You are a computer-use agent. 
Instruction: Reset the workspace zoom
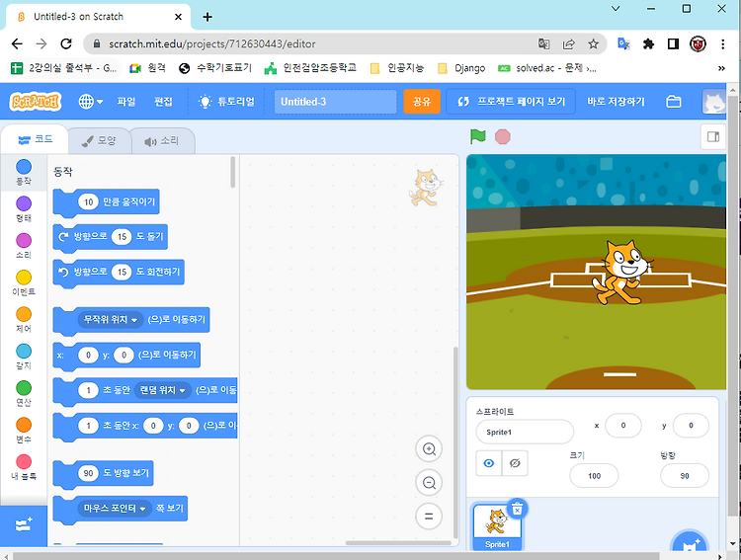(429, 517)
